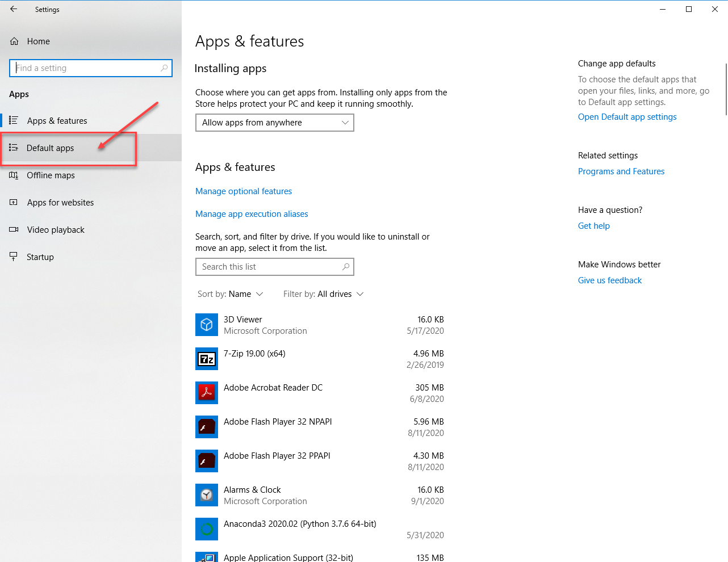Open Default apps section
The width and height of the screenshot is (728, 562).
(91, 148)
